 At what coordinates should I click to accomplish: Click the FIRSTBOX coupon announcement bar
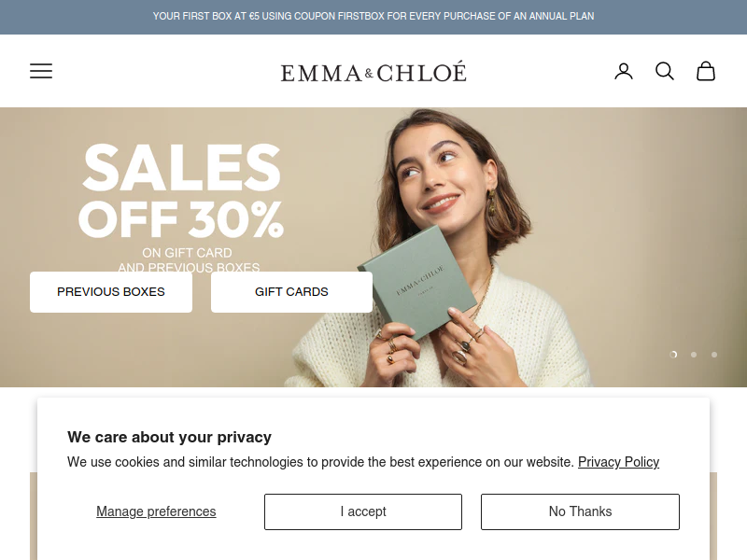(x=373, y=17)
